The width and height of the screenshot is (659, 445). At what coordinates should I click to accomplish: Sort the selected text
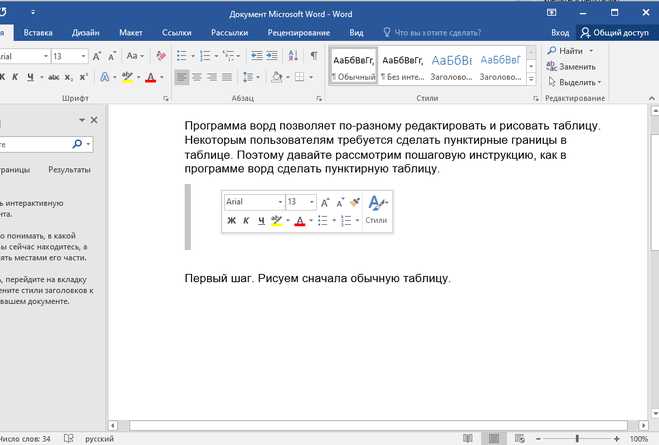(x=293, y=55)
